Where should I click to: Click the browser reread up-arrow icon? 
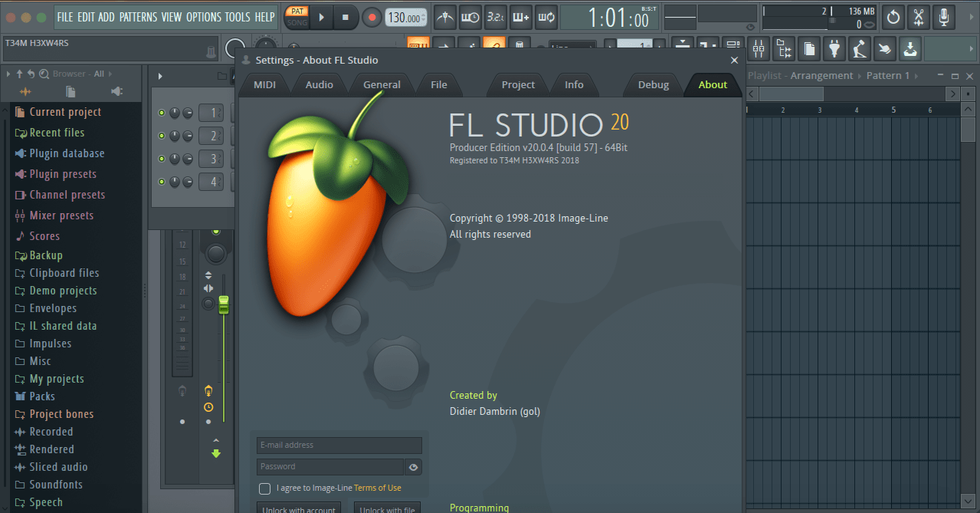coord(19,74)
